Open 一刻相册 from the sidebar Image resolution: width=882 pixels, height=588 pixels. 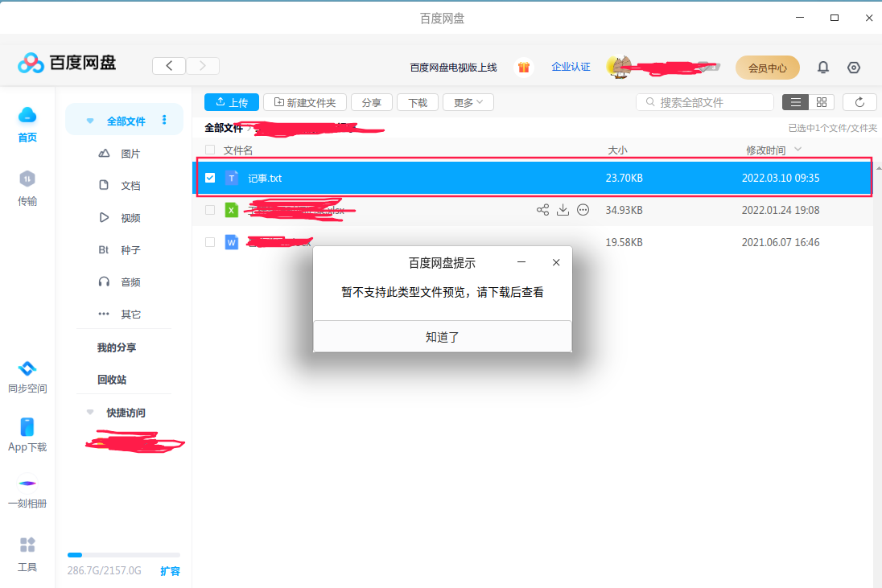(27, 492)
